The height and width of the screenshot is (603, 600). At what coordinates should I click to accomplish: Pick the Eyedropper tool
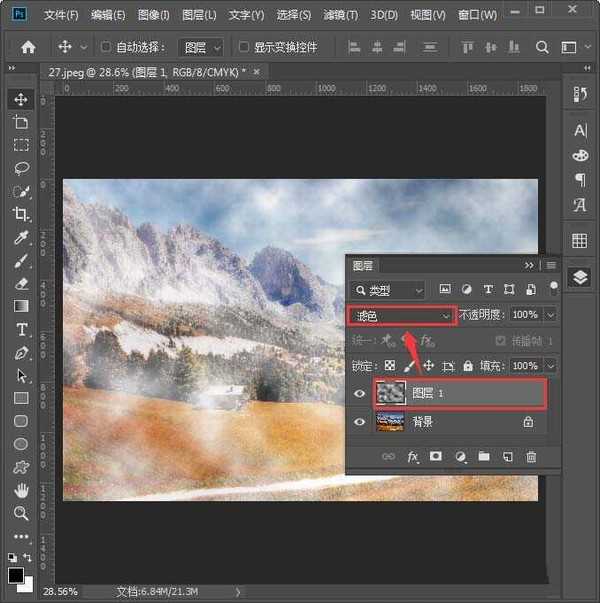[21, 238]
